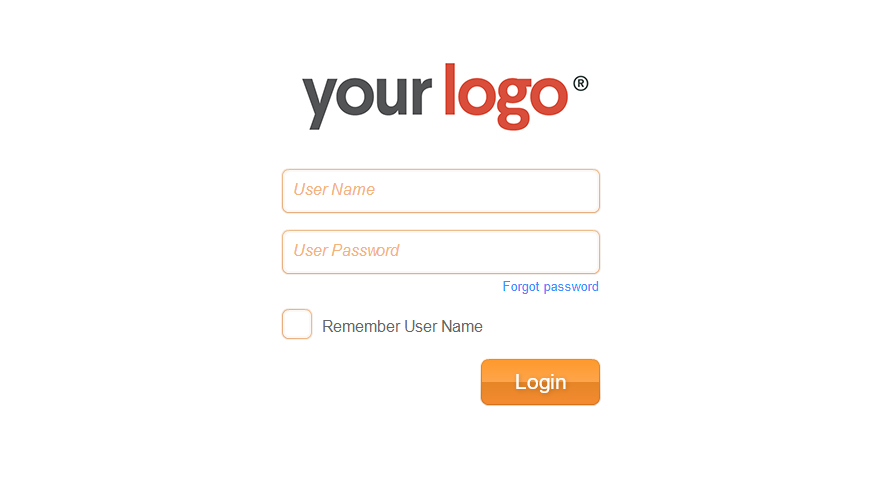Viewport: 883px width, 480px height.
Task: Place cursor in the username box
Action: [441, 191]
